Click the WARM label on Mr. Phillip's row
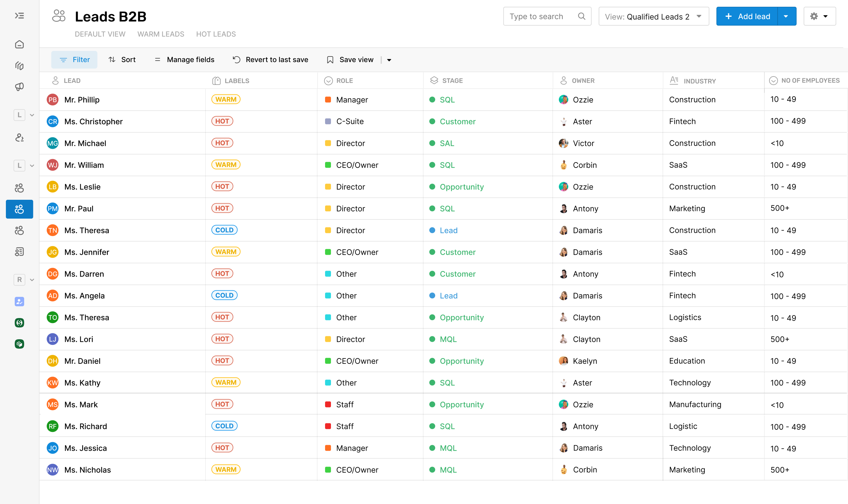 pos(226,99)
